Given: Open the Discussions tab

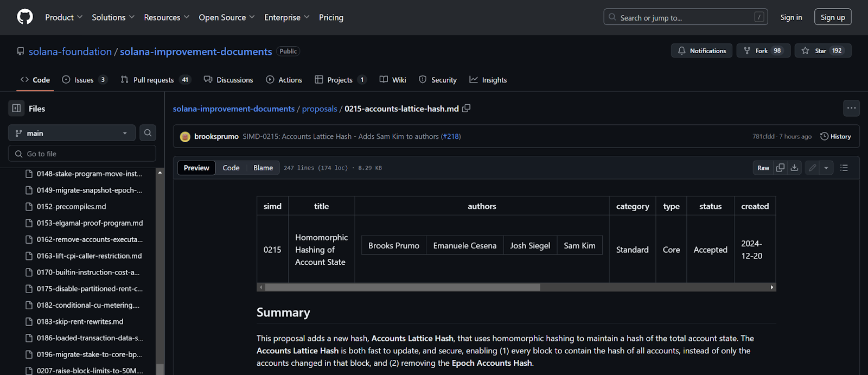Looking at the screenshot, I should 228,80.
